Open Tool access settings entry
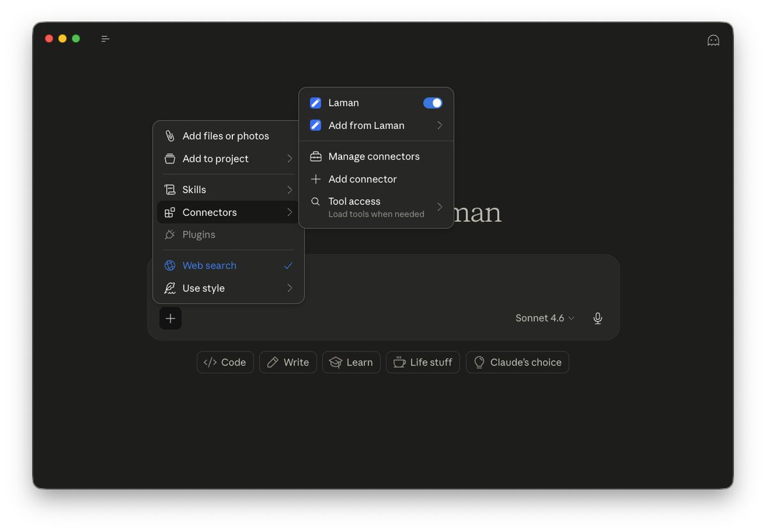 point(376,207)
